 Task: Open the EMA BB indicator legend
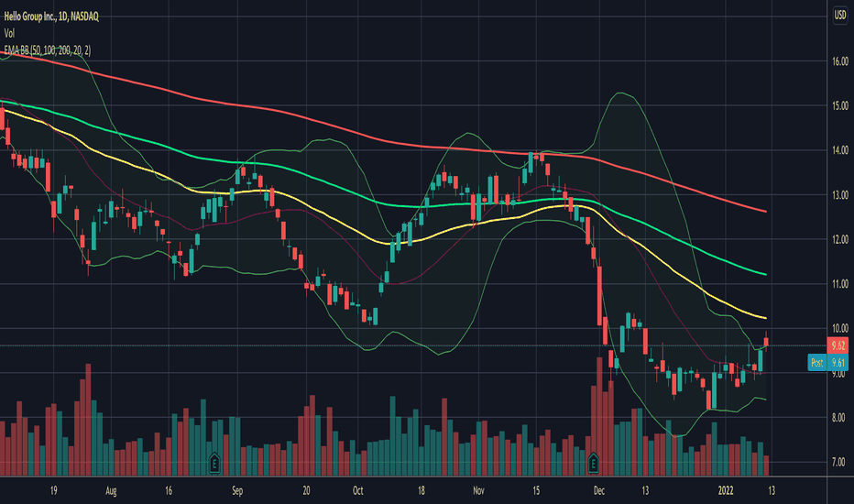point(48,50)
